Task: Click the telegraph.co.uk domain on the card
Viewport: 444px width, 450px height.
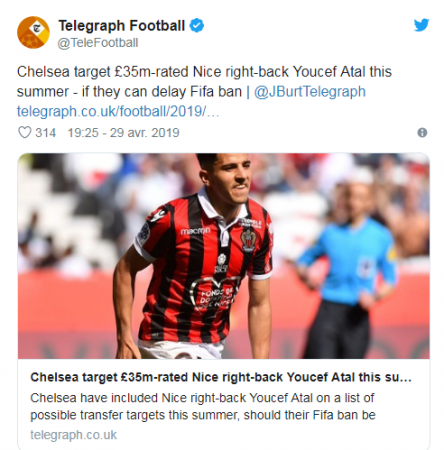Action: pos(74,435)
